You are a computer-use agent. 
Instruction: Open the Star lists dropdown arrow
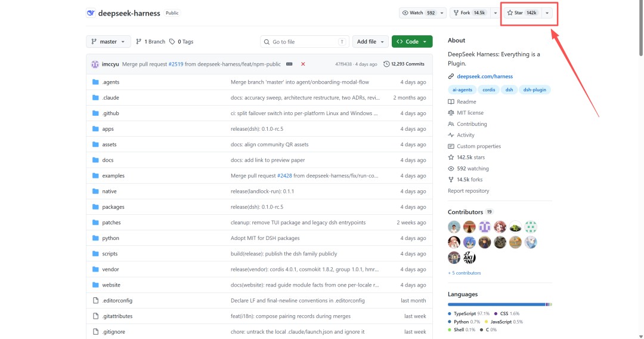click(547, 13)
